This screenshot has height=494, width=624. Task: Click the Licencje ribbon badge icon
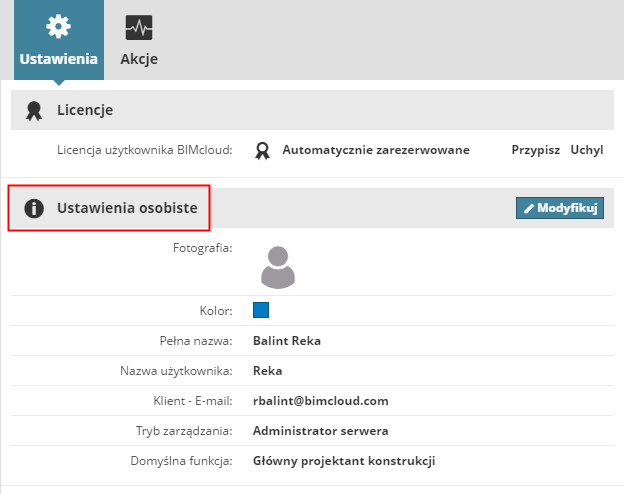(34, 109)
